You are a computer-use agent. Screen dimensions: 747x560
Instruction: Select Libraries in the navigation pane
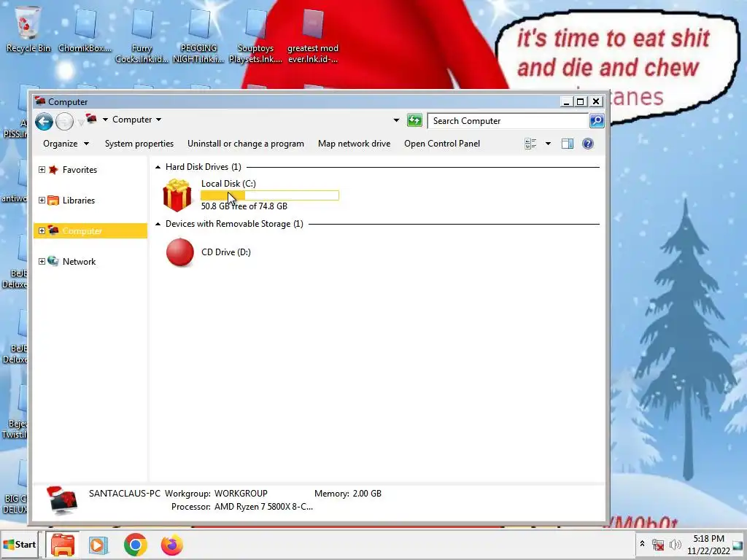coord(79,201)
